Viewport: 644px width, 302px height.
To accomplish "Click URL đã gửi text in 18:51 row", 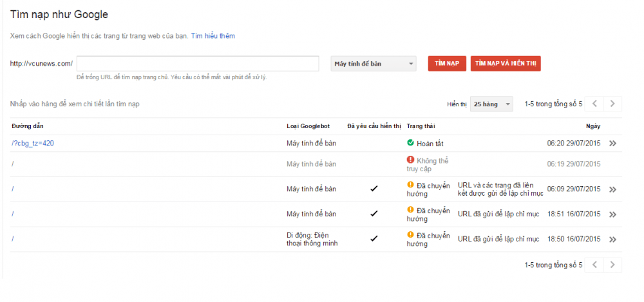I will point(498,214).
